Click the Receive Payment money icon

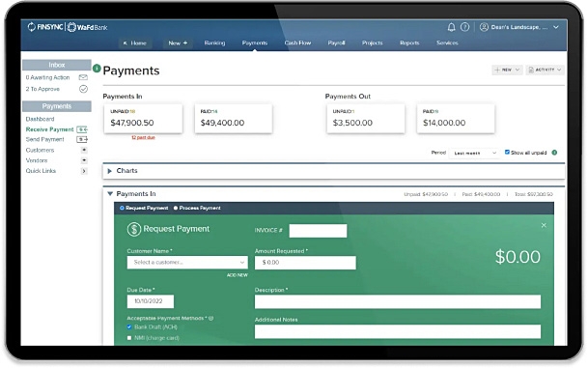pos(82,129)
